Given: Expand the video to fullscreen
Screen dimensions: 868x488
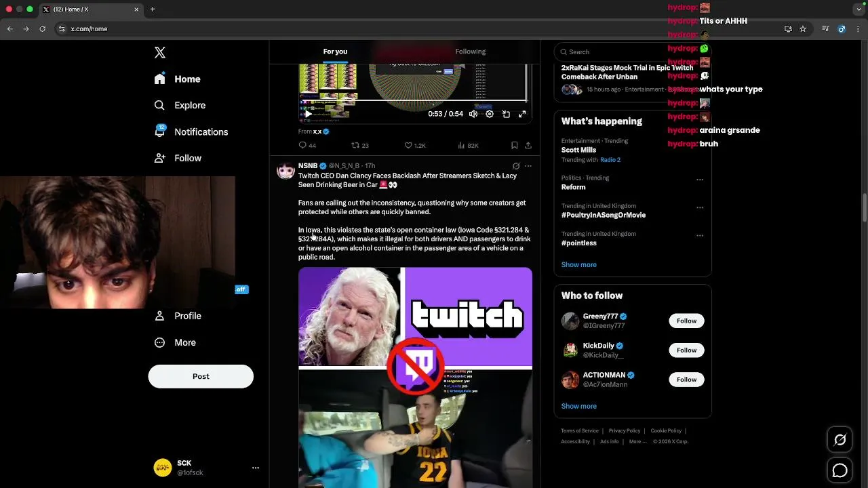Looking at the screenshot, I should point(522,114).
